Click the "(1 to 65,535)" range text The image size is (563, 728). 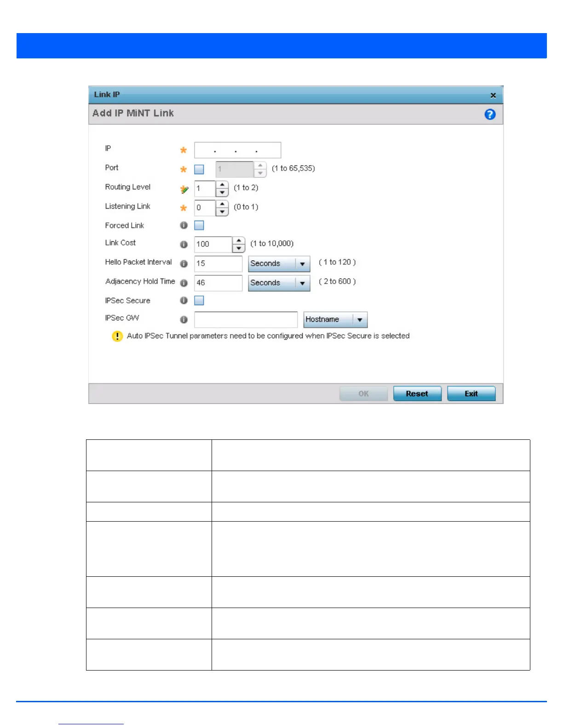click(293, 169)
